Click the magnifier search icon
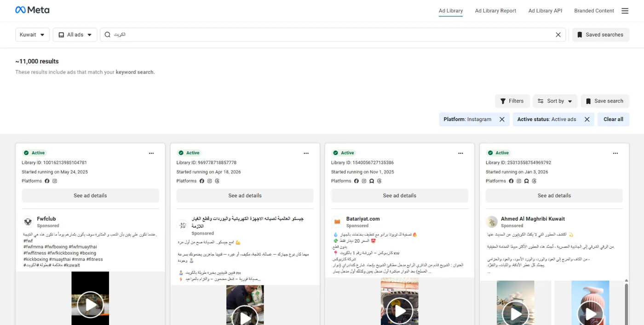The height and width of the screenshot is (325, 644). [108, 34]
